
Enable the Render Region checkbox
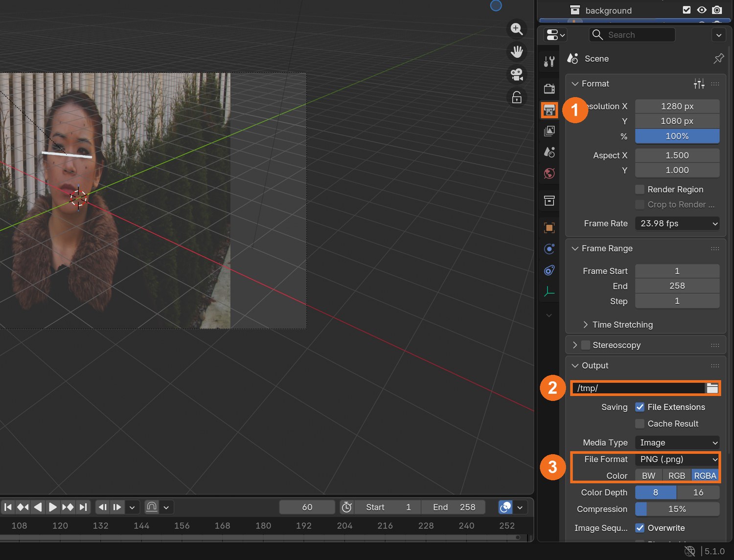coord(640,189)
